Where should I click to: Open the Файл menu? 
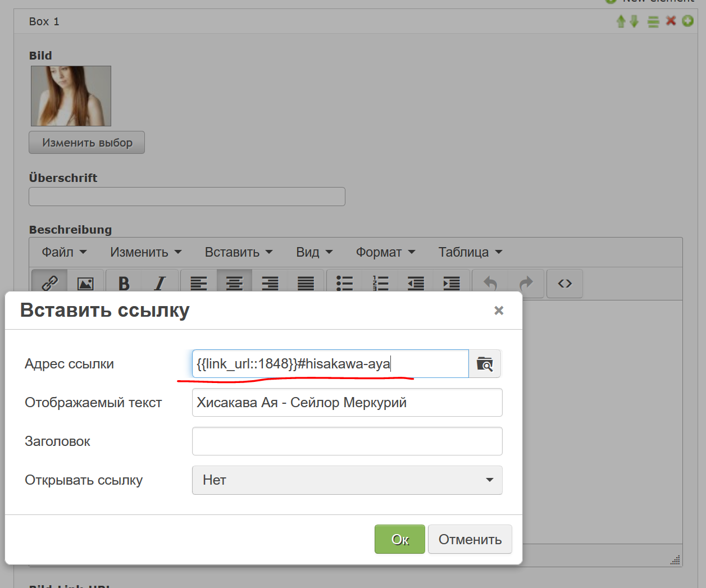(64, 252)
